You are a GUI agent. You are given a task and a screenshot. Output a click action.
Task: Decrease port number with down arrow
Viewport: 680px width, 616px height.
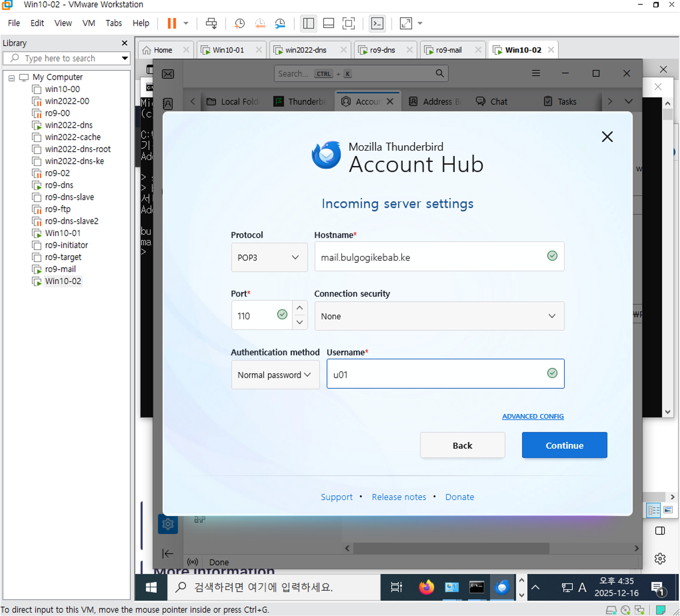(x=299, y=322)
